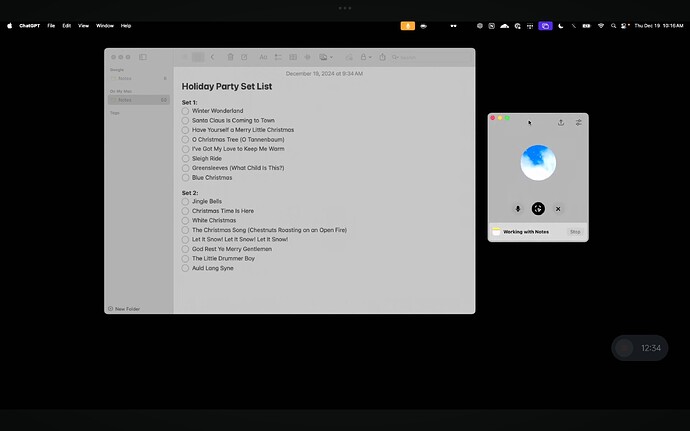Open the File menu

coord(51,26)
